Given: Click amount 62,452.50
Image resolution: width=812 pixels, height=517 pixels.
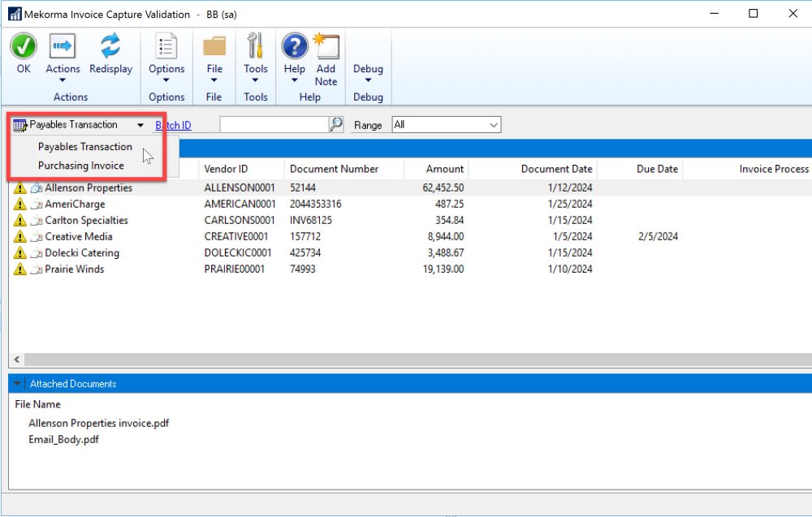Looking at the screenshot, I should click(x=443, y=187).
